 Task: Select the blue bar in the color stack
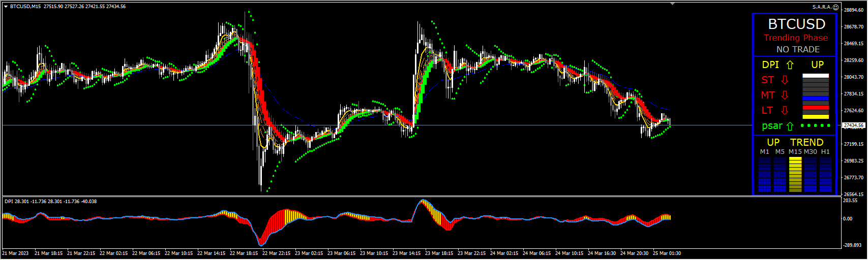(x=816, y=99)
